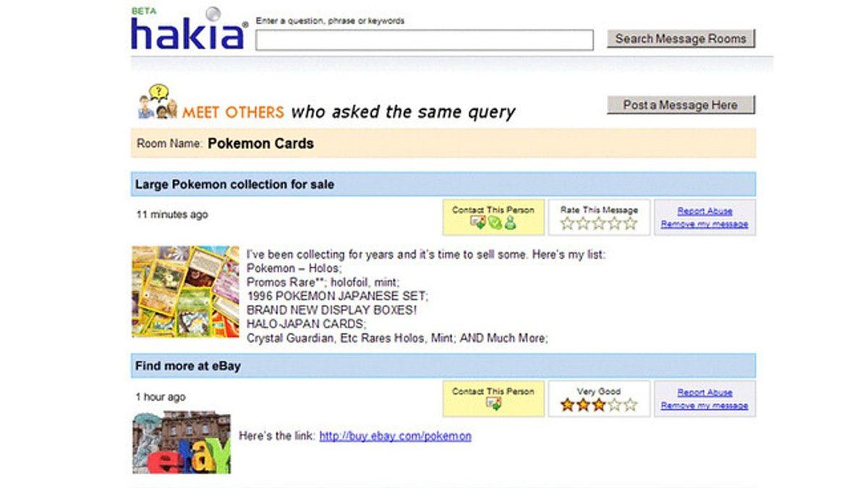The image size is (868, 488).
Task: Click the green chat bubble contact icon
Action: coord(494,223)
